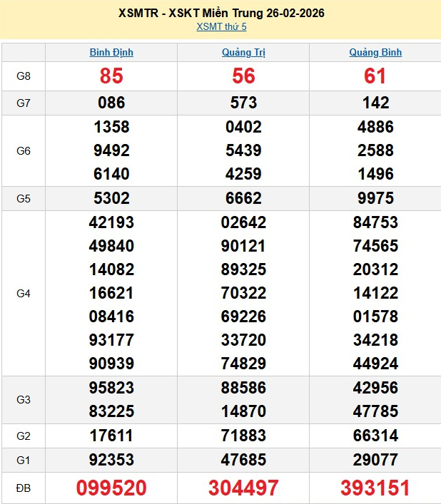The image size is (441, 504).
Task: Click second prize number 66314
Action: pyautogui.click(x=375, y=436)
